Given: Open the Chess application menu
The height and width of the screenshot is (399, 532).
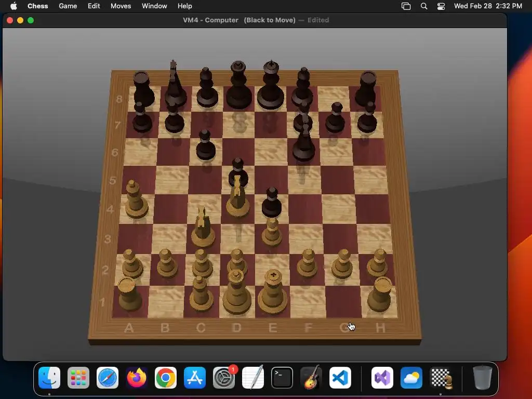Looking at the screenshot, I should click(37, 6).
